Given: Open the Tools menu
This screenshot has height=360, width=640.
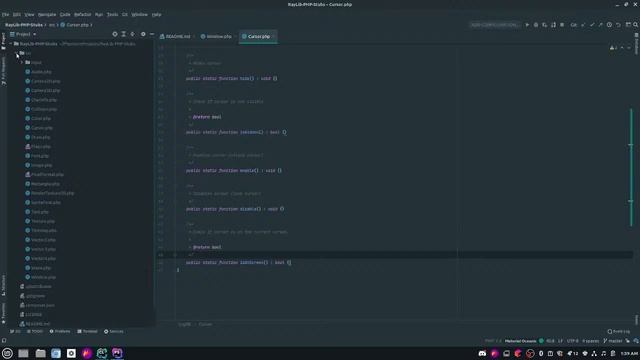Looking at the screenshot, I should coord(112,14).
